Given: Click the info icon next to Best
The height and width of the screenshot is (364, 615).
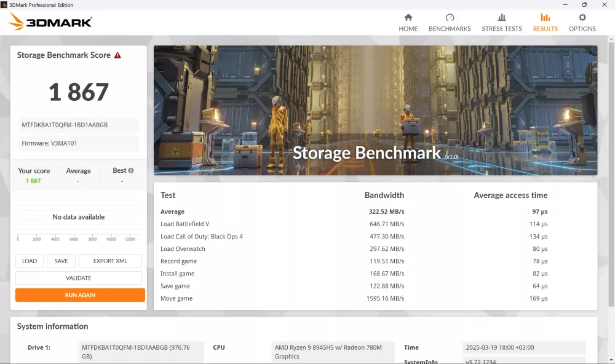Looking at the screenshot, I should [131, 170].
